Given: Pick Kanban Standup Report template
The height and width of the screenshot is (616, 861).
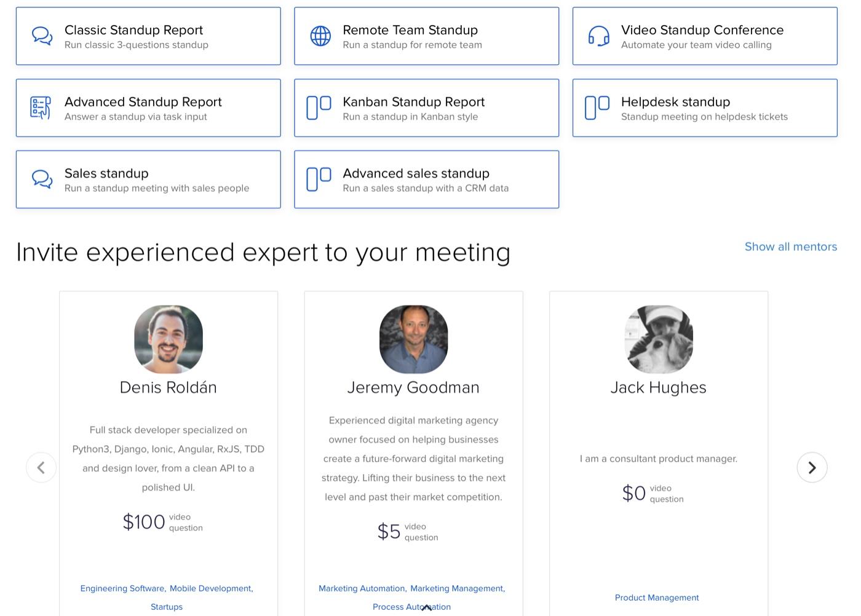Looking at the screenshot, I should click(x=426, y=108).
